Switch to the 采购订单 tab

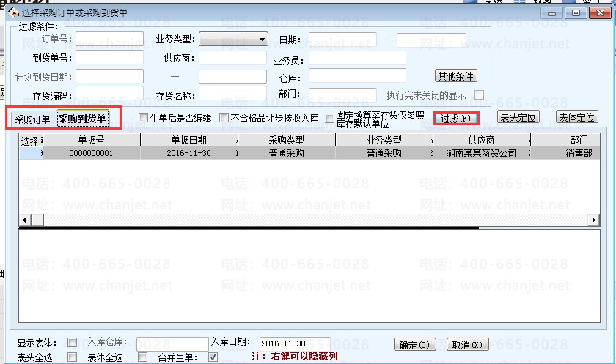[32, 119]
